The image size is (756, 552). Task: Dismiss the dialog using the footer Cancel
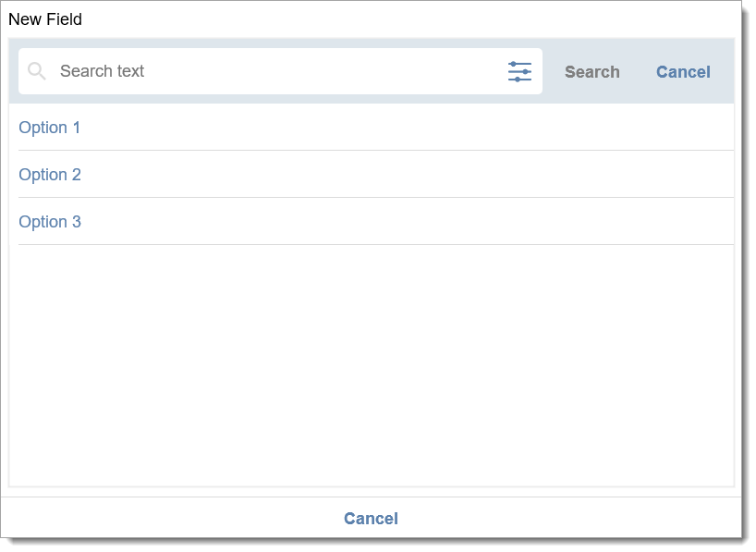click(x=371, y=518)
